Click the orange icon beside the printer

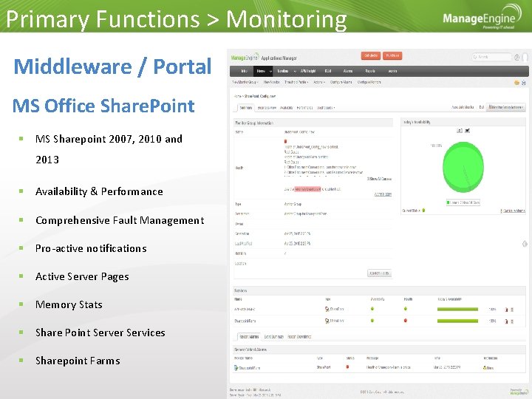[516, 83]
